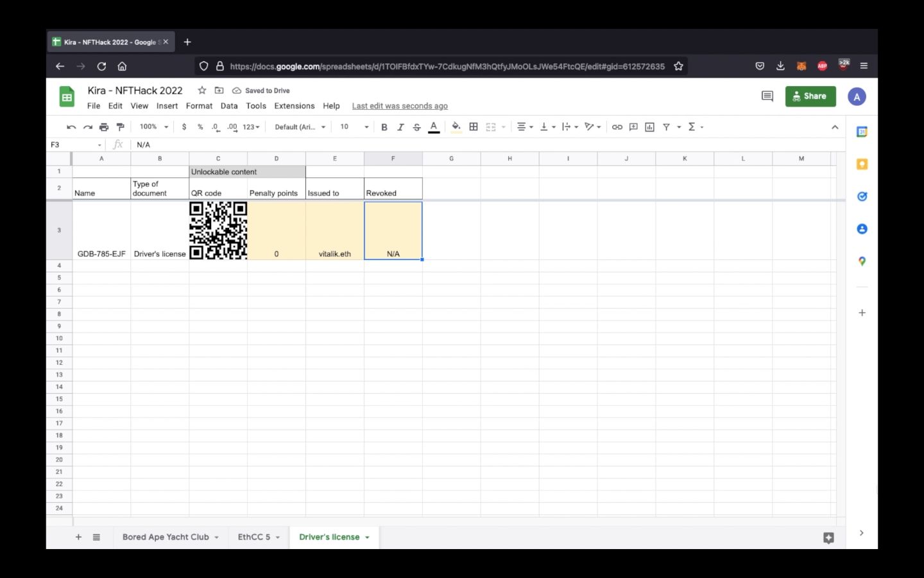Select the cell containing vitalik.eth
Viewport: 924px width, 578px height.
click(x=335, y=231)
